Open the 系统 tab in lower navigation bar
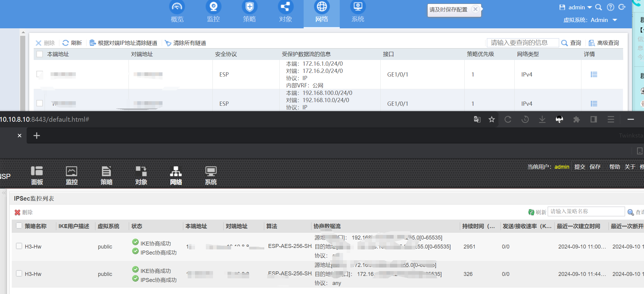The width and height of the screenshot is (644, 294). 211,175
